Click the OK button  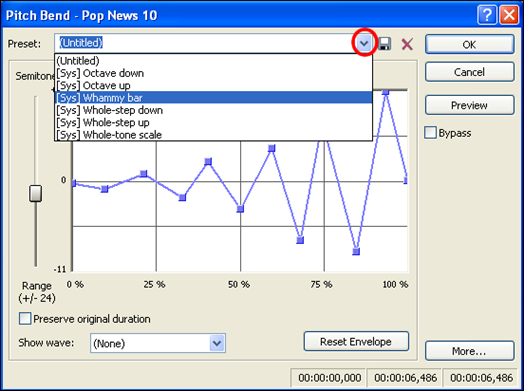click(470, 44)
